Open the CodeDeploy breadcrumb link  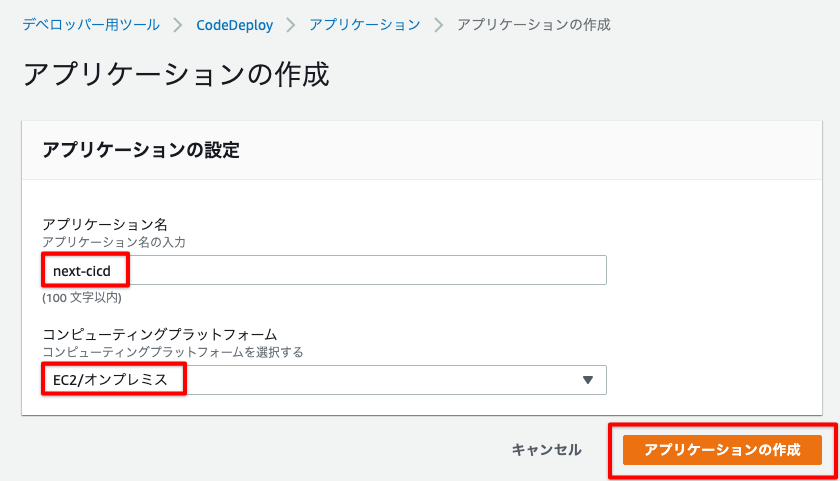point(233,24)
